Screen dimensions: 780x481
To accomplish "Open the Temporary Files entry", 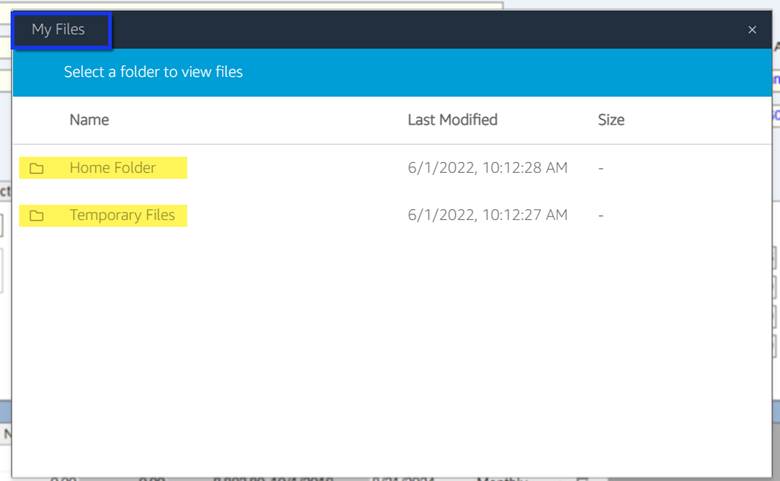I will [122, 215].
